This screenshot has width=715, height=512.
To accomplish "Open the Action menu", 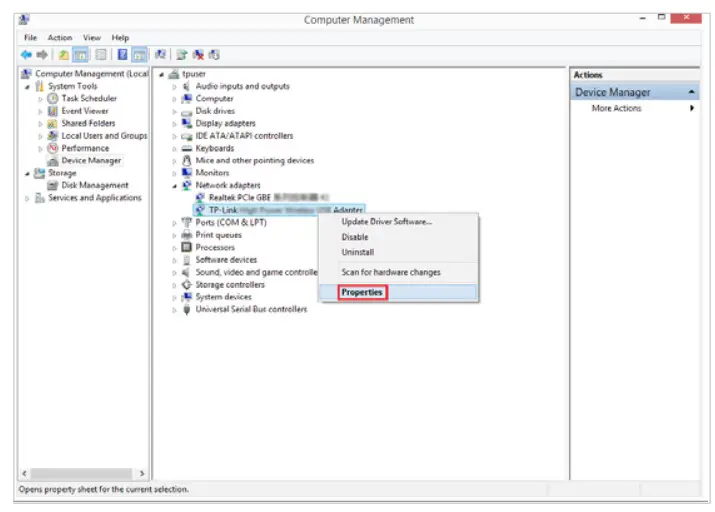I will click(x=60, y=38).
